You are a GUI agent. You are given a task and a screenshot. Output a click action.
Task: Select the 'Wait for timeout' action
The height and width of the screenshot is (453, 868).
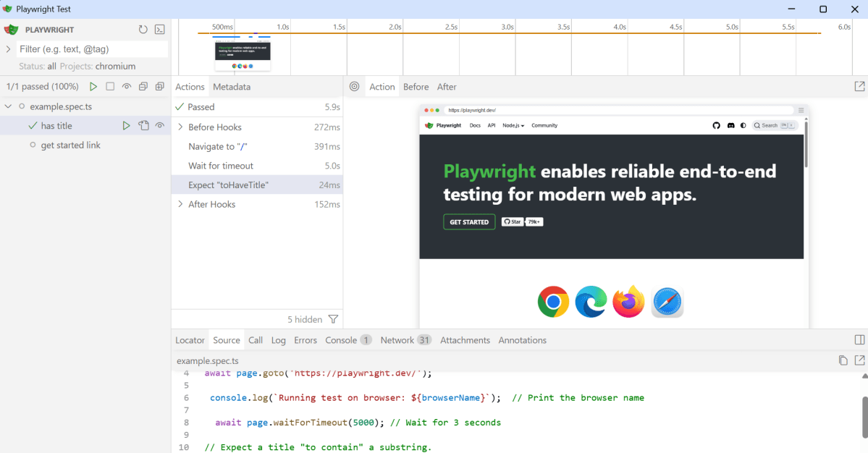point(221,166)
